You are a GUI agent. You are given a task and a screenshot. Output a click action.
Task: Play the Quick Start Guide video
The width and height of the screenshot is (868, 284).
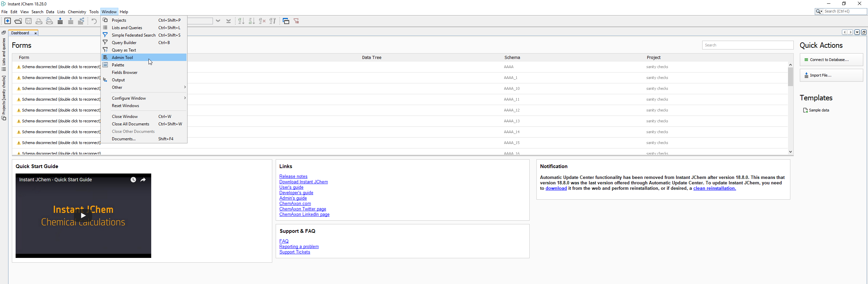click(x=83, y=216)
